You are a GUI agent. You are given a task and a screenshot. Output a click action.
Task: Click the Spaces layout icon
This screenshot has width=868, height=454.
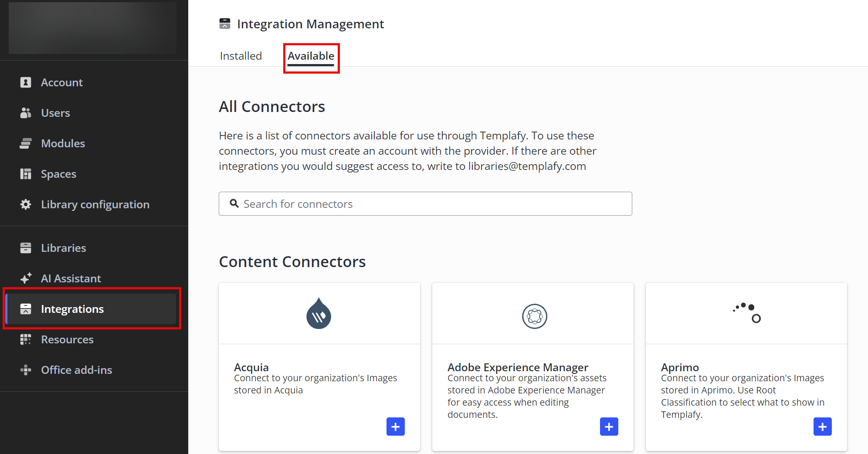pos(26,174)
